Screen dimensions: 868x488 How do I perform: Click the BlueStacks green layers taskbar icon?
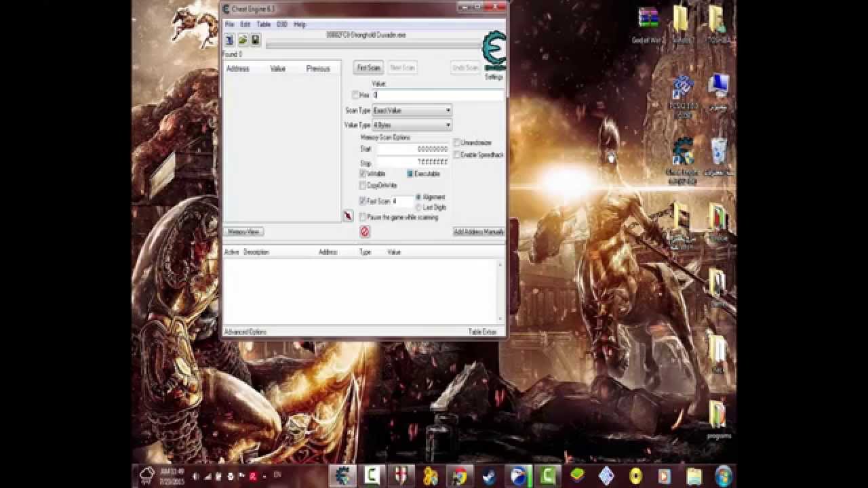coord(577,476)
